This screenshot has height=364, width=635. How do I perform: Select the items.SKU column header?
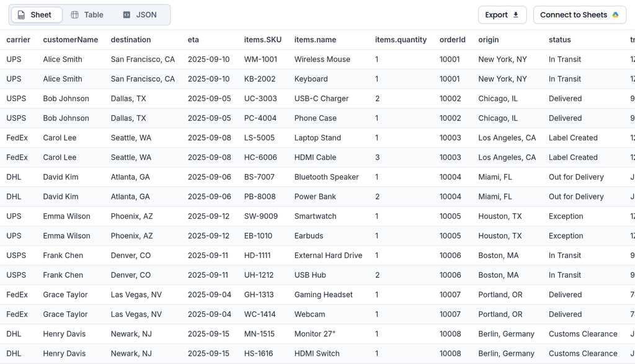(x=263, y=40)
